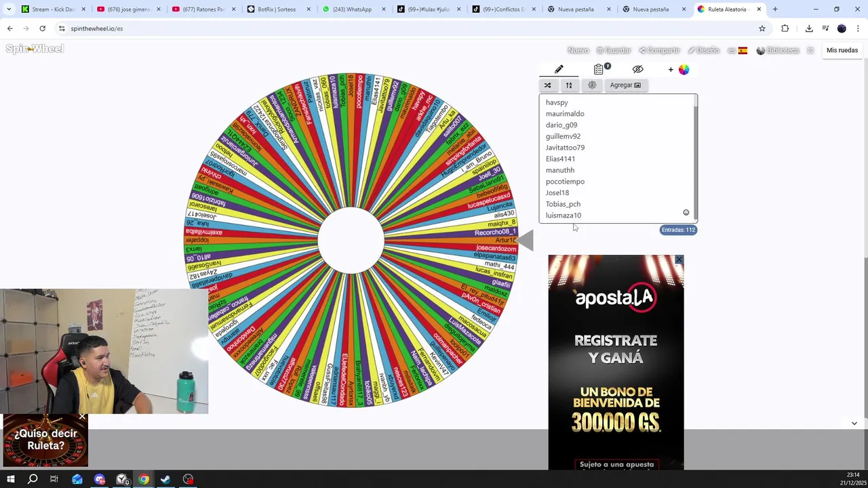Select entry luismaza10 in the list
This screenshot has width=868, height=488.
click(564, 216)
